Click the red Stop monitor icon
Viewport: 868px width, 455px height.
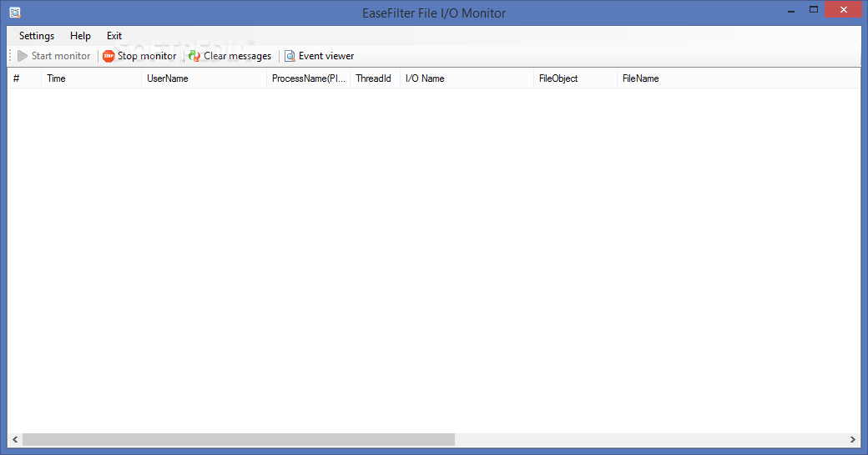point(108,56)
